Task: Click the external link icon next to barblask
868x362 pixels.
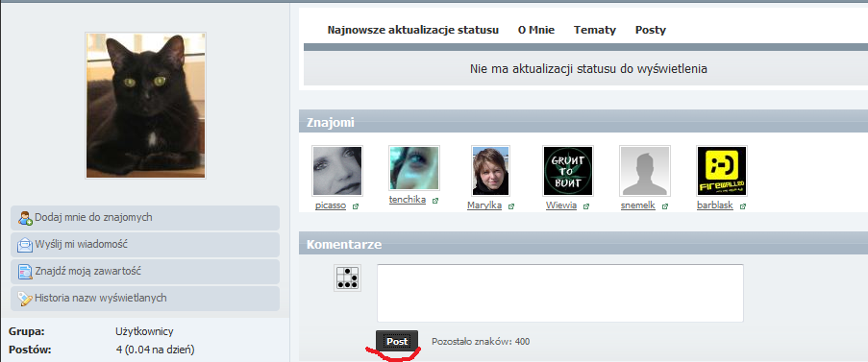Action: tap(742, 206)
